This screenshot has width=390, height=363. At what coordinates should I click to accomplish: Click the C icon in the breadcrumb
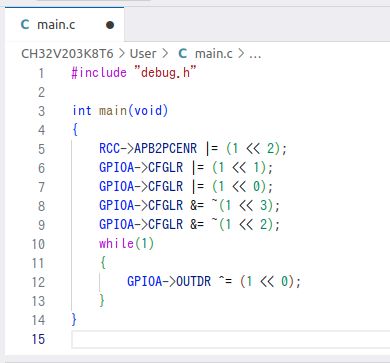point(183,54)
